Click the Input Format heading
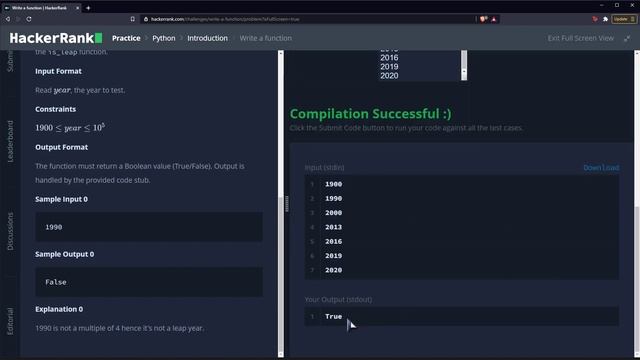This screenshot has width=640, height=360. (x=58, y=71)
